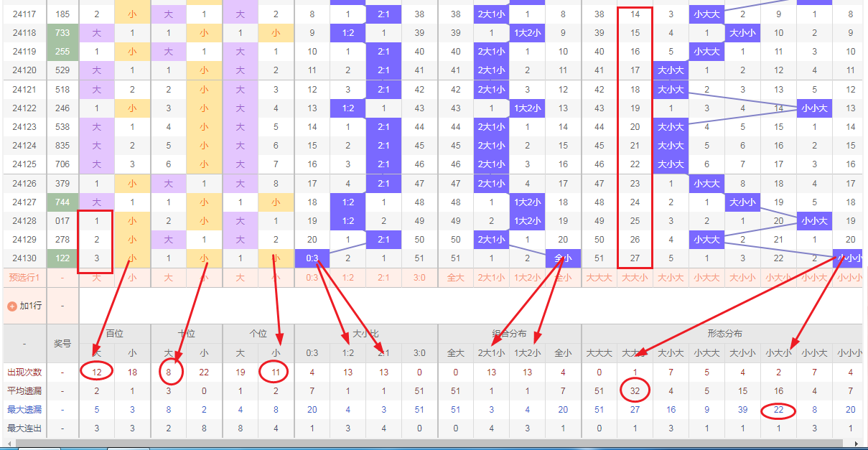Click the 小小大 cell in row 24128
868x450 pixels.
[x=815, y=221]
